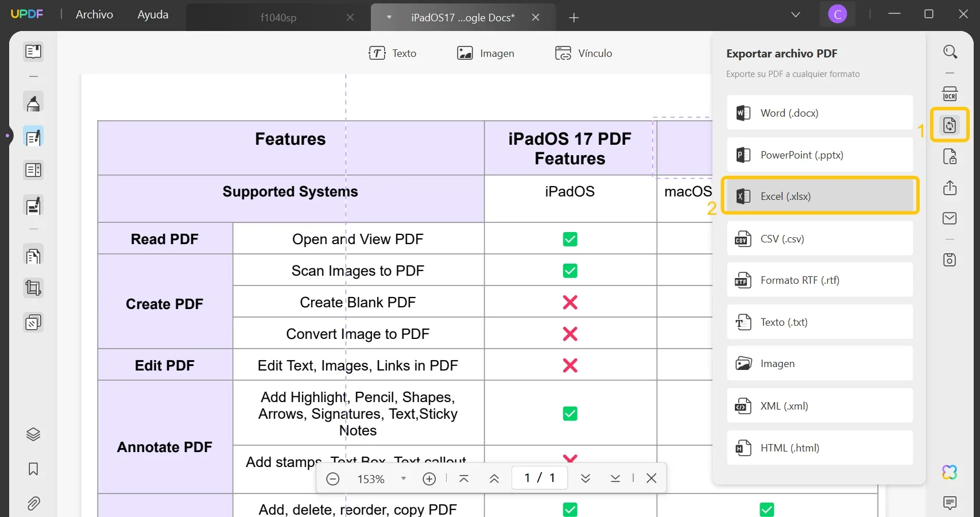Image resolution: width=980 pixels, height=517 pixels.
Task: Export PDF to Formato RTF (.rtf)
Action: click(x=820, y=280)
